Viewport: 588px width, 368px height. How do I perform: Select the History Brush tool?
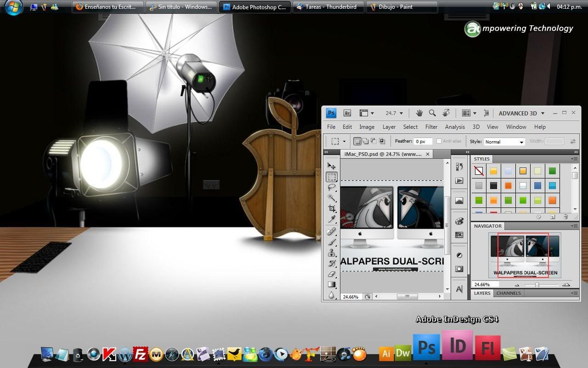(x=332, y=263)
